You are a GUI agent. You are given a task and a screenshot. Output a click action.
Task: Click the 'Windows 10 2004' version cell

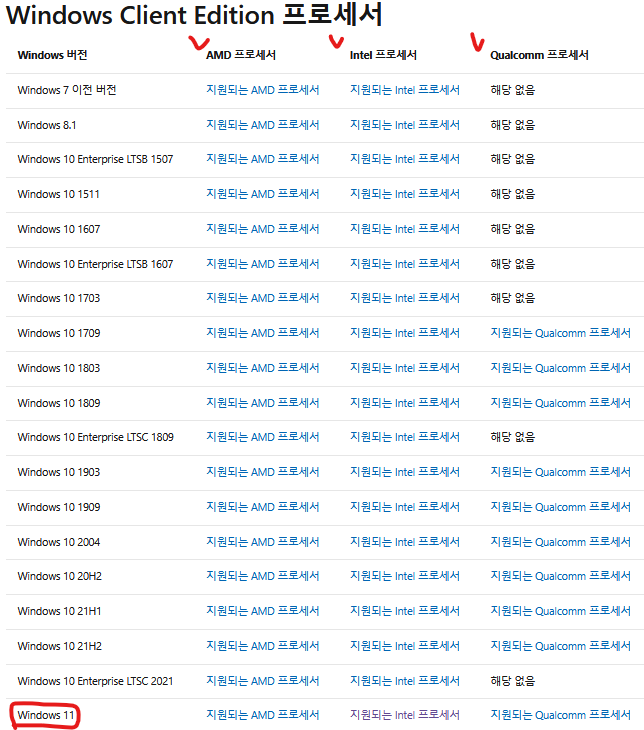pyautogui.click(x=59, y=542)
